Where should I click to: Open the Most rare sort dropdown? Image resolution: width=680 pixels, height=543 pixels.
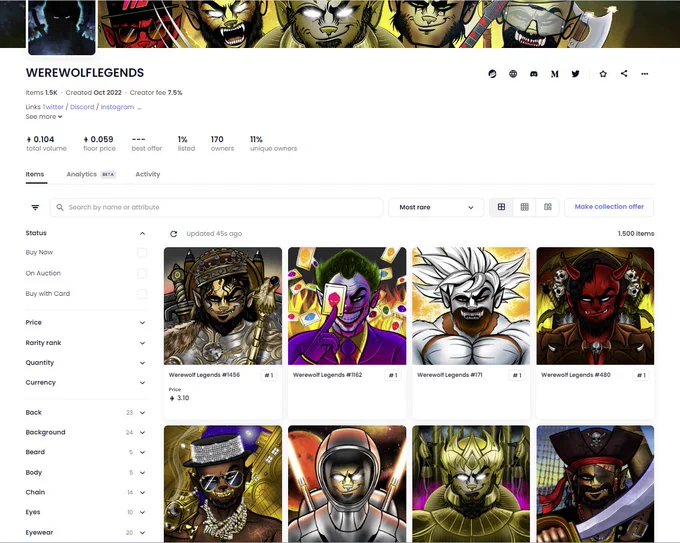click(x=436, y=207)
